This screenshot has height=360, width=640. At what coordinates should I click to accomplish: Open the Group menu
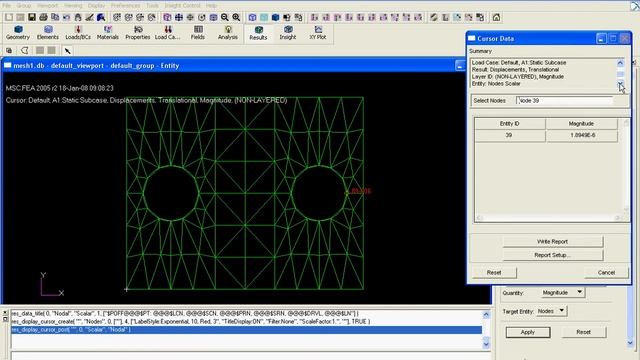24,6
